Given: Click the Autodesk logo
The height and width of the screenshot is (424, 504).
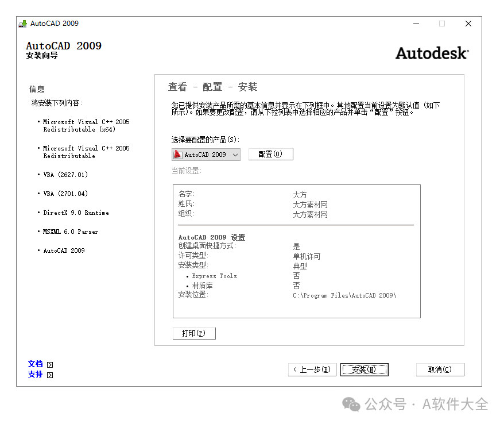Looking at the screenshot, I should click(432, 53).
